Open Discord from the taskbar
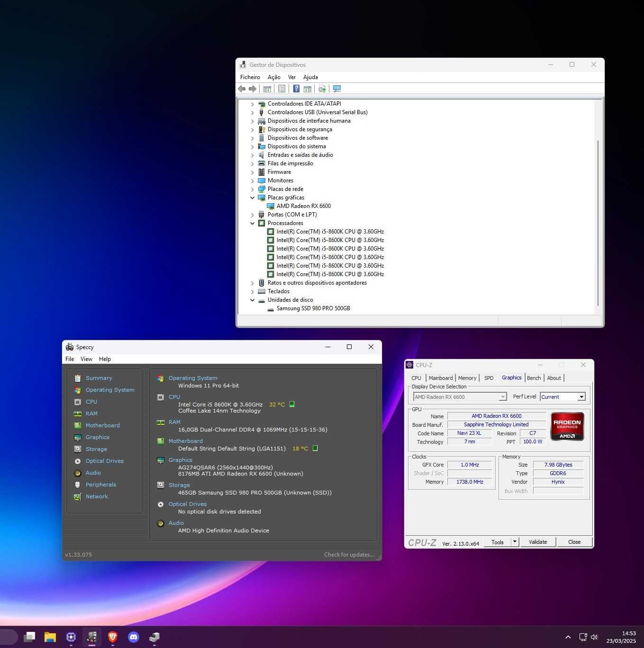 pyautogui.click(x=134, y=637)
